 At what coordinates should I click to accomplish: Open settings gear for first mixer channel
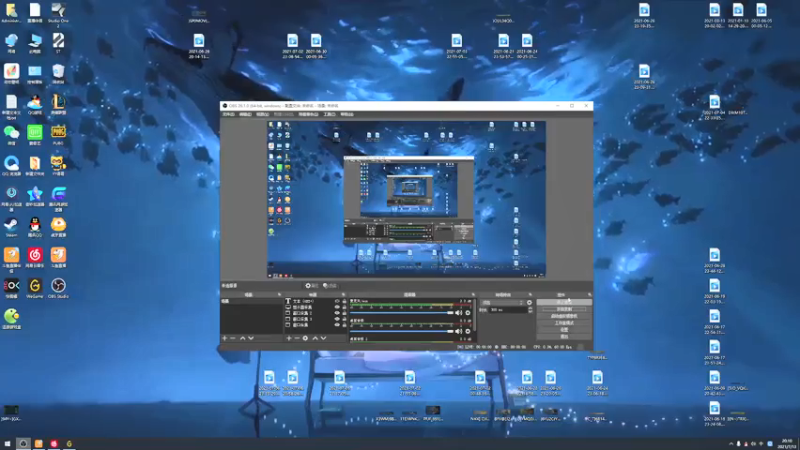point(468,313)
